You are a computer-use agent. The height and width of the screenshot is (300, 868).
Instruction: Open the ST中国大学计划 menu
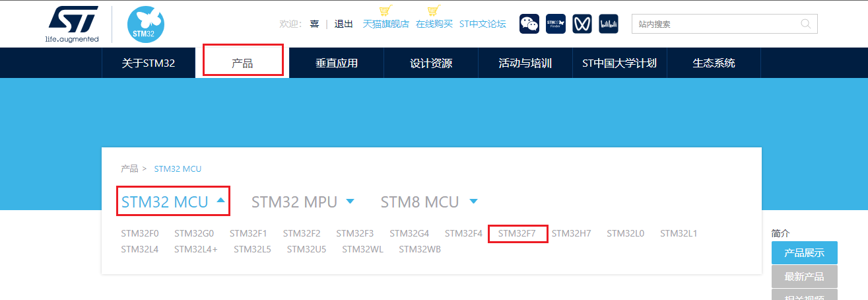[x=619, y=63]
